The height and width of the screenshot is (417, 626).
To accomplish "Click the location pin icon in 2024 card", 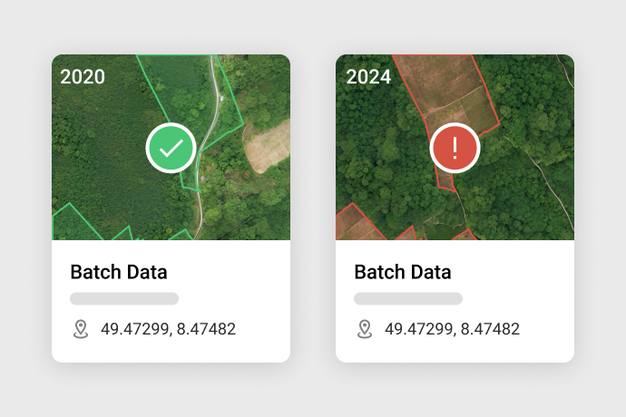I will (x=365, y=329).
